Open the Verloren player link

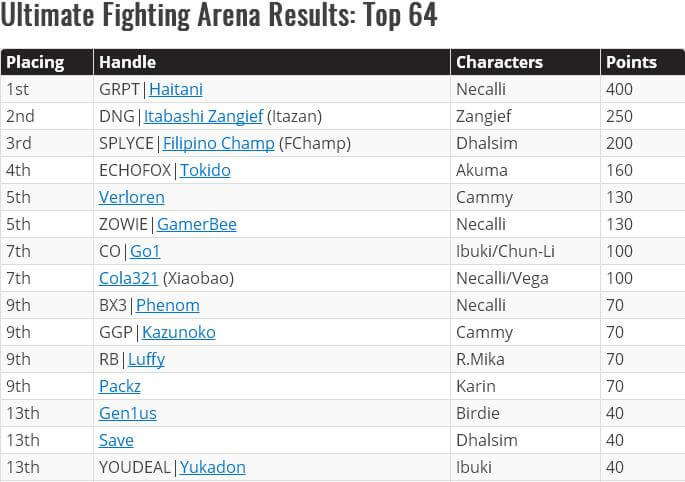click(132, 197)
